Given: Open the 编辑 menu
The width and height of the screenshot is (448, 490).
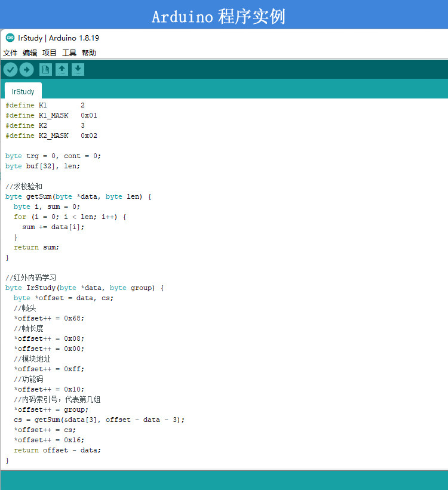Looking at the screenshot, I should click(30, 53).
